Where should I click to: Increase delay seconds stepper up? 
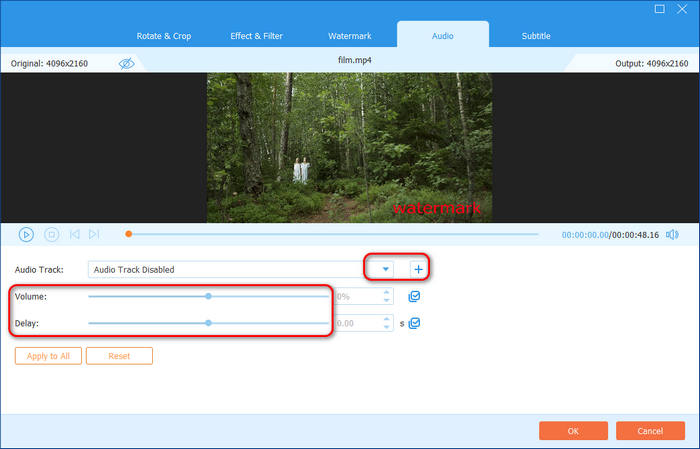[x=387, y=319]
